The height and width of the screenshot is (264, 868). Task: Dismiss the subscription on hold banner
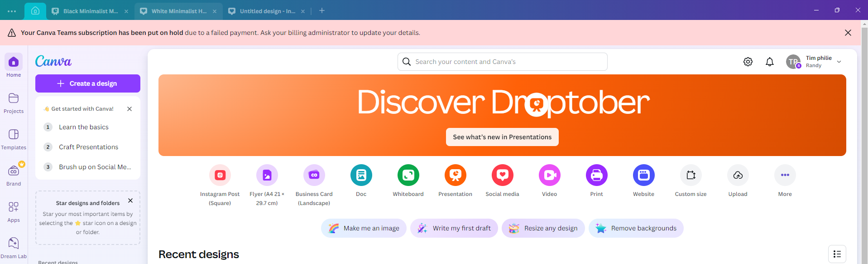848,33
